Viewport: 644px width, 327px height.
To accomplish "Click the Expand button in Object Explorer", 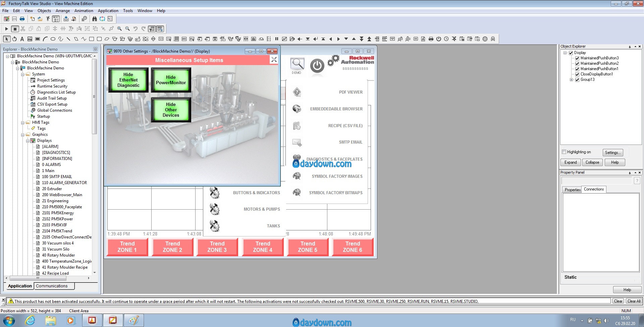I will pos(571,162).
